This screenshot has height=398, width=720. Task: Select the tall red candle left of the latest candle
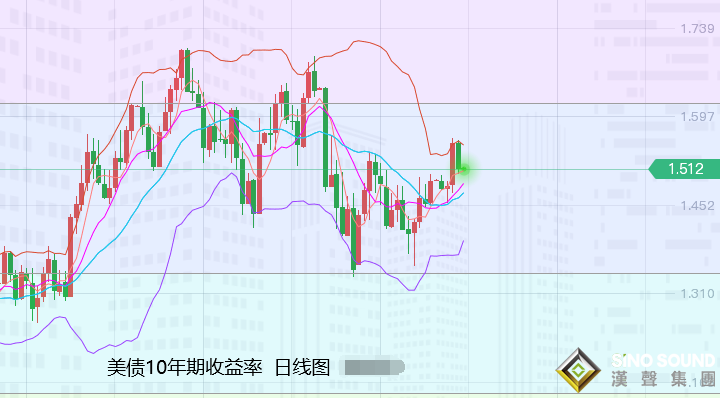pos(452,163)
